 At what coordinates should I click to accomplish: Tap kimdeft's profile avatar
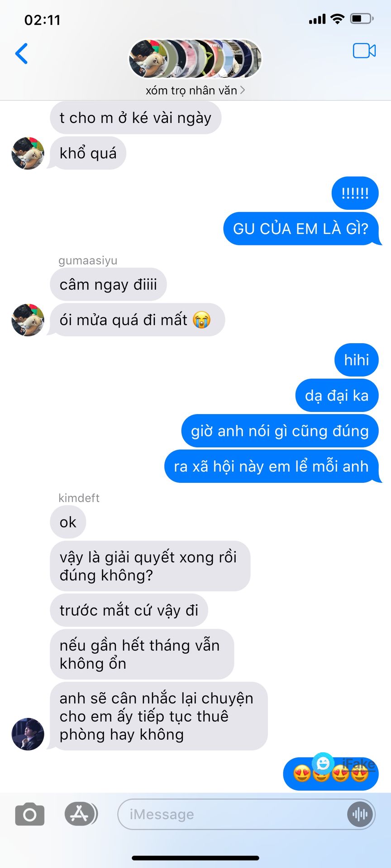tap(28, 734)
